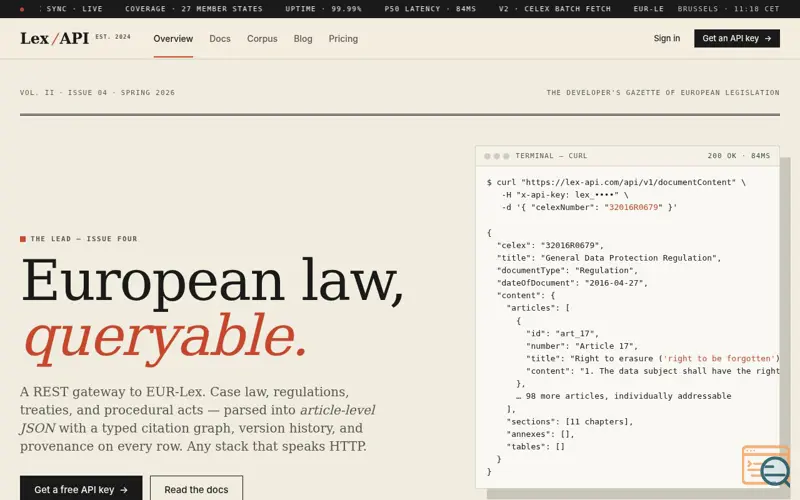Image resolution: width=800 pixels, height=500 pixels.
Task: Click the "tables": [] line
Action: pos(535,446)
